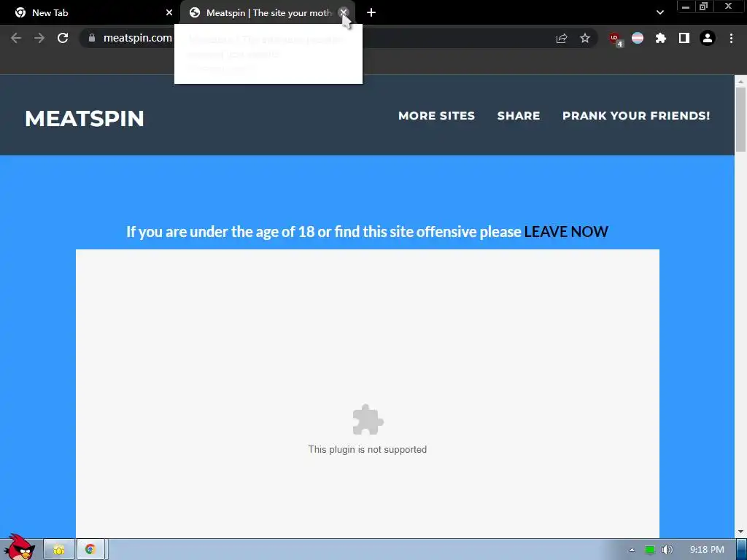Click the scrollbar up arrow

(740, 82)
